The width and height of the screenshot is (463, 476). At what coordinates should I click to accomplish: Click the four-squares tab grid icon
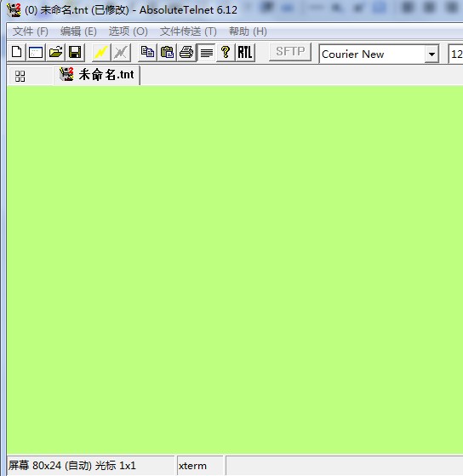(x=20, y=76)
